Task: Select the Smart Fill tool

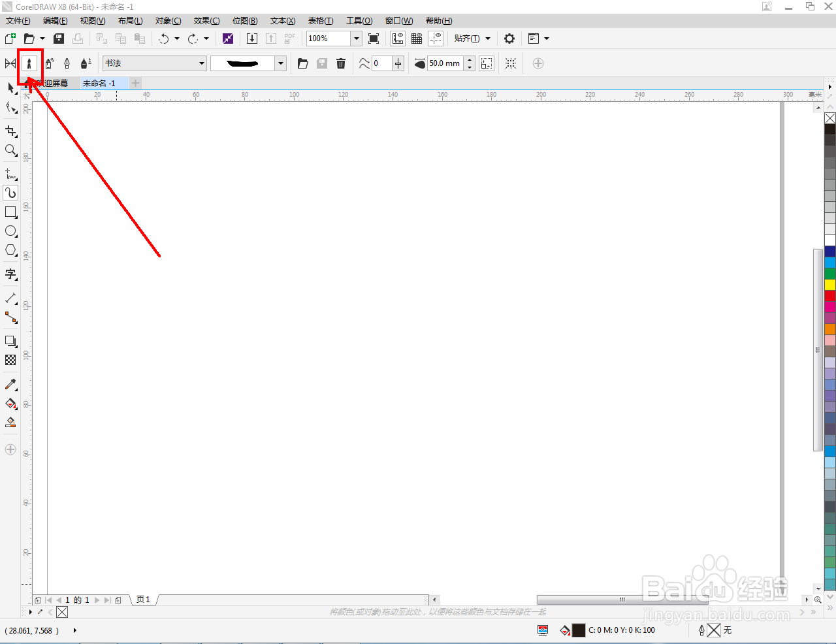Action: (x=10, y=423)
